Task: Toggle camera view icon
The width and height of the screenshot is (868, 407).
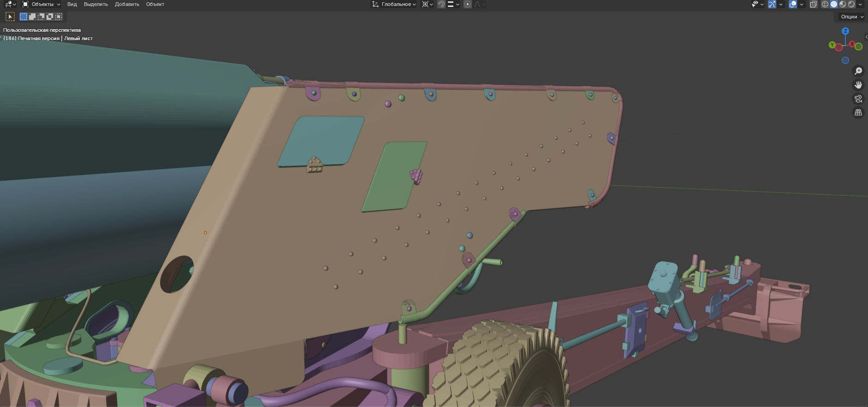Action: pos(858,99)
